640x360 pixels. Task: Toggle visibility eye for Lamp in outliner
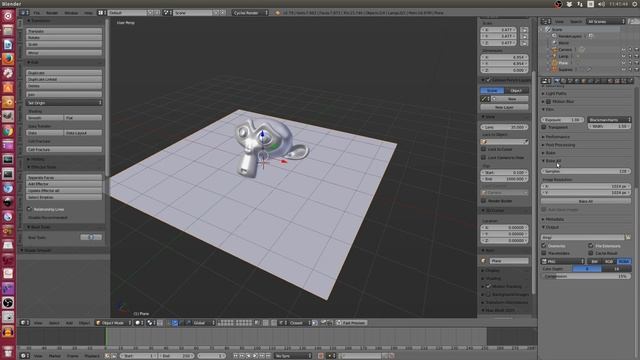pos(623,56)
